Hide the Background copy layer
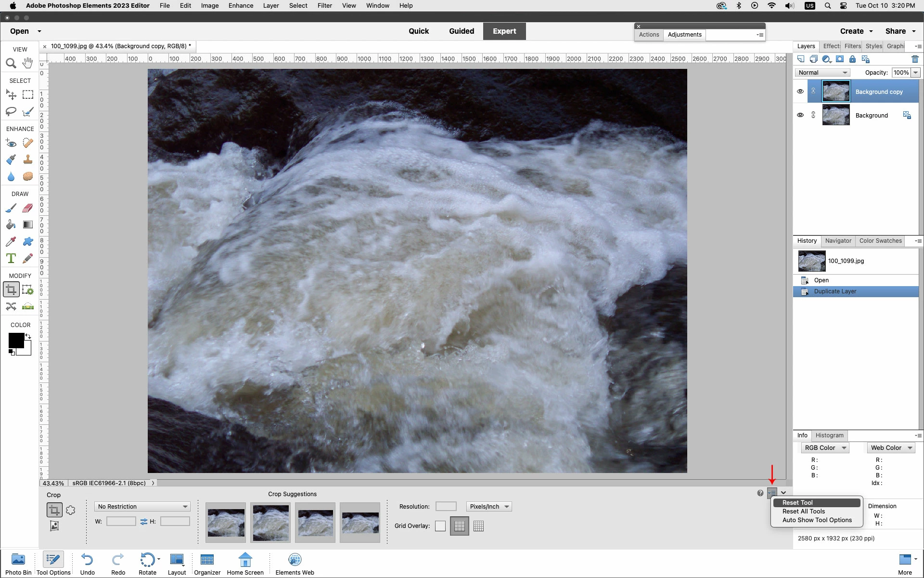The width and height of the screenshot is (924, 578). tap(800, 92)
